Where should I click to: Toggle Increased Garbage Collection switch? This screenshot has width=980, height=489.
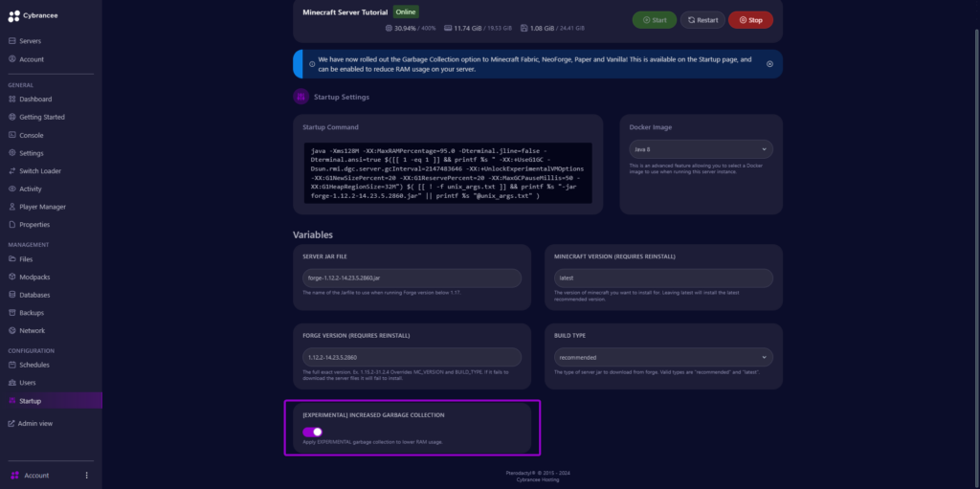[313, 432]
